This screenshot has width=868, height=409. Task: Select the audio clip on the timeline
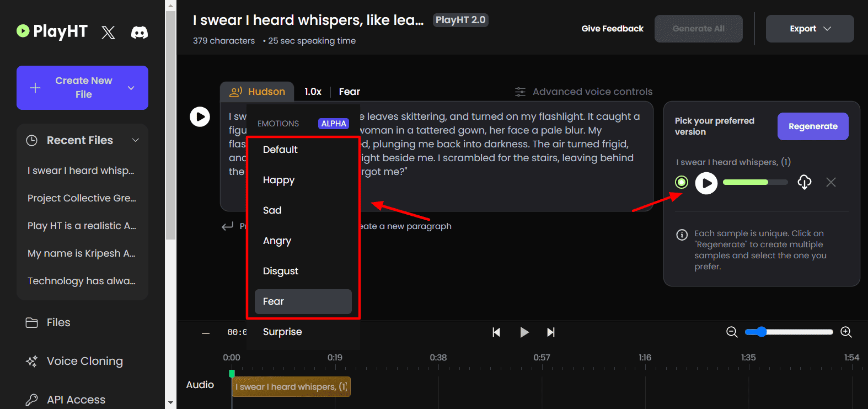(x=291, y=387)
